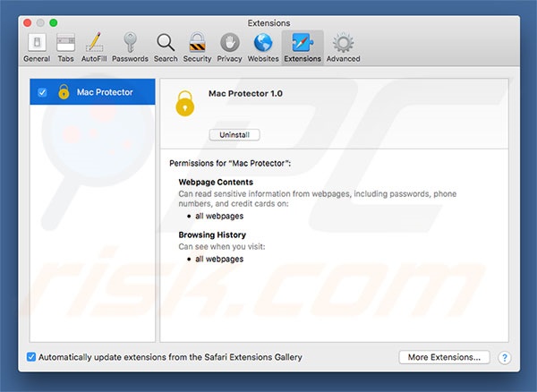Open More Extensions gallery
Image resolution: width=537 pixels, height=392 pixels.
point(444,357)
